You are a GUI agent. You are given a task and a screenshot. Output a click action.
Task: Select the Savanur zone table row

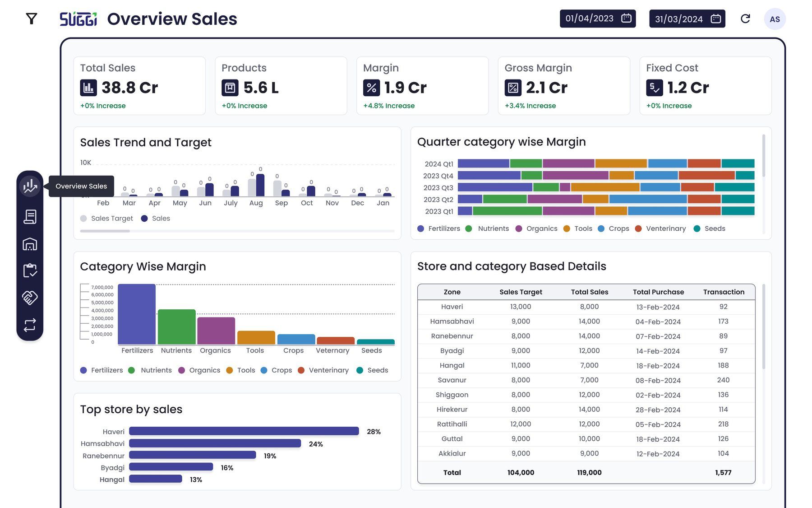pos(586,380)
